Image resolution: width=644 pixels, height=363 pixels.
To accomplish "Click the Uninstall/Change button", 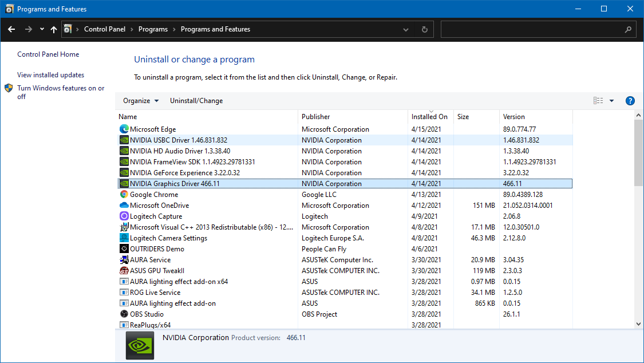I will [x=196, y=101].
